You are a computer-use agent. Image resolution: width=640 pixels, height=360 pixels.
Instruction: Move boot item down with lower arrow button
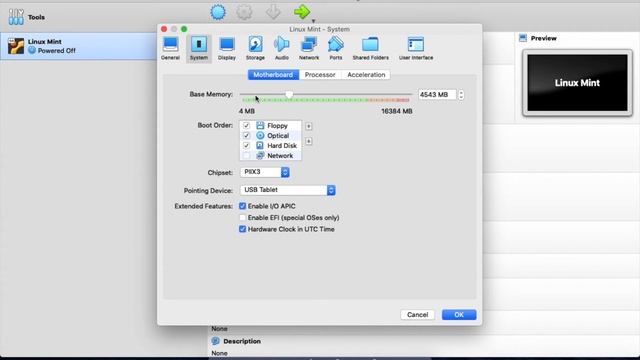pos(309,141)
